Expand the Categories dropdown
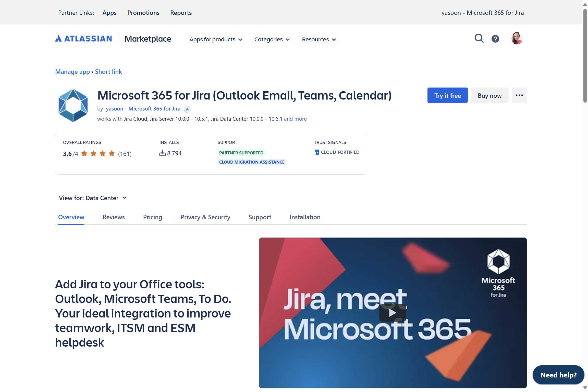The width and height of the screenshot is (588, 392). click(x=272, y=39)
